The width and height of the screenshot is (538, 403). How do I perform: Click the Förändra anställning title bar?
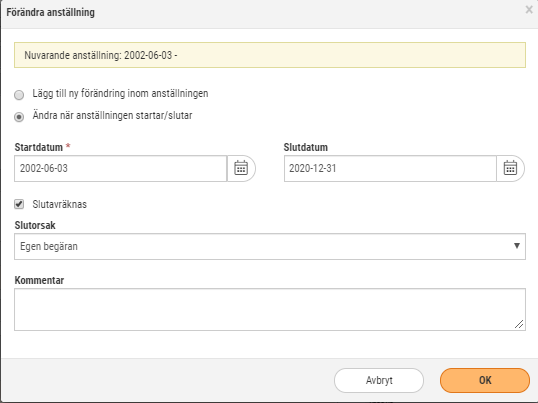[x=261, y=13]
